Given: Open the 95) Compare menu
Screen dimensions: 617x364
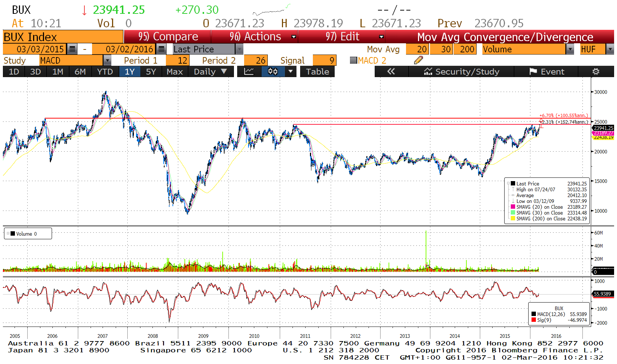Looking at the screenshot, I should pyautogui.click(x=168, y=37).
